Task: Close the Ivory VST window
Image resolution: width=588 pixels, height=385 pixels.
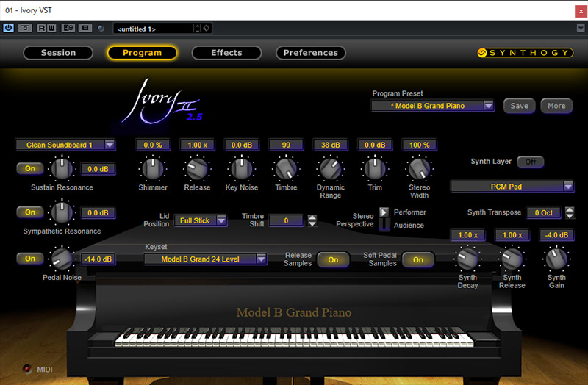Action: click(x=581, y=11)
